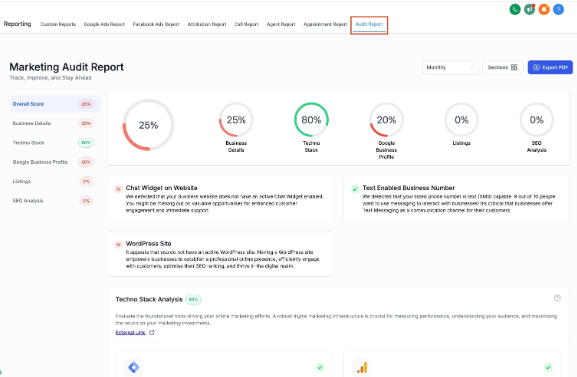Click the green check beside Text Enabled Business Number
The width and height of the screenshot is (577, 377).
(x=355, y=189)
